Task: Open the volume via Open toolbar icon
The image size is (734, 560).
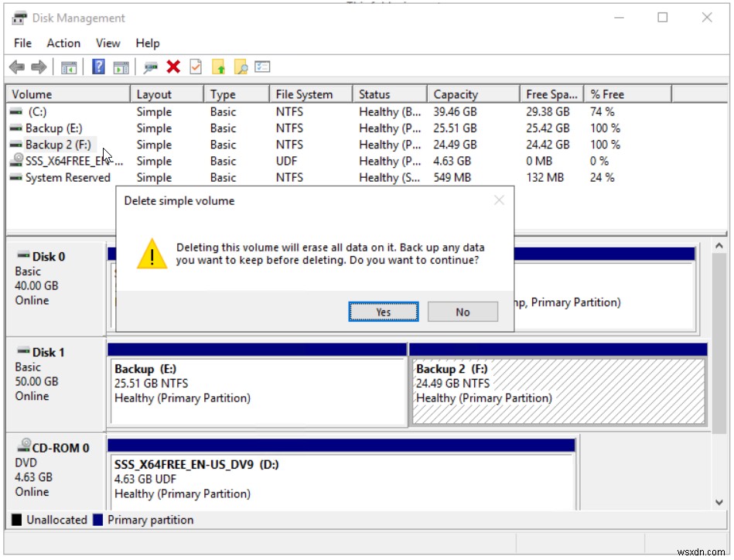Action: pos(219,67)
